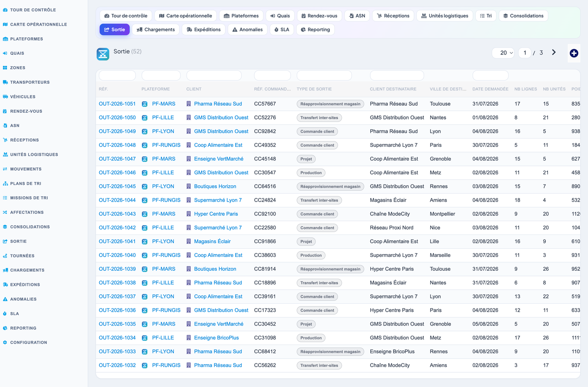Open order OUT-2026-1051 link

click(117, 104)
